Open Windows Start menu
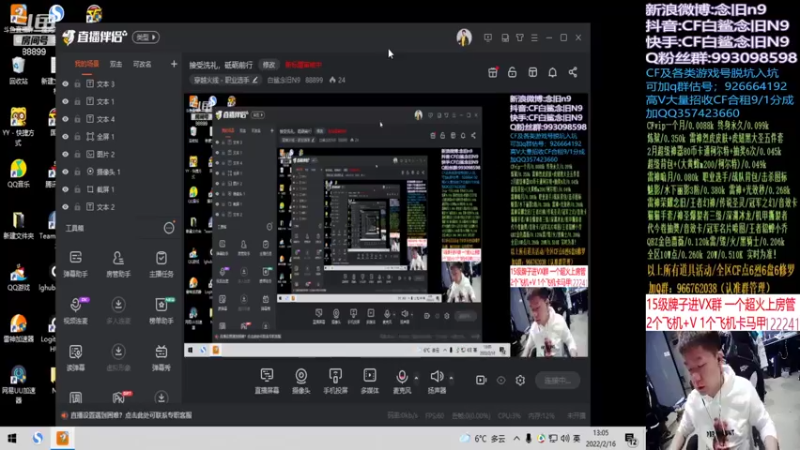The width and height of the screenshot is (800, 450). (x=12, y=438)
